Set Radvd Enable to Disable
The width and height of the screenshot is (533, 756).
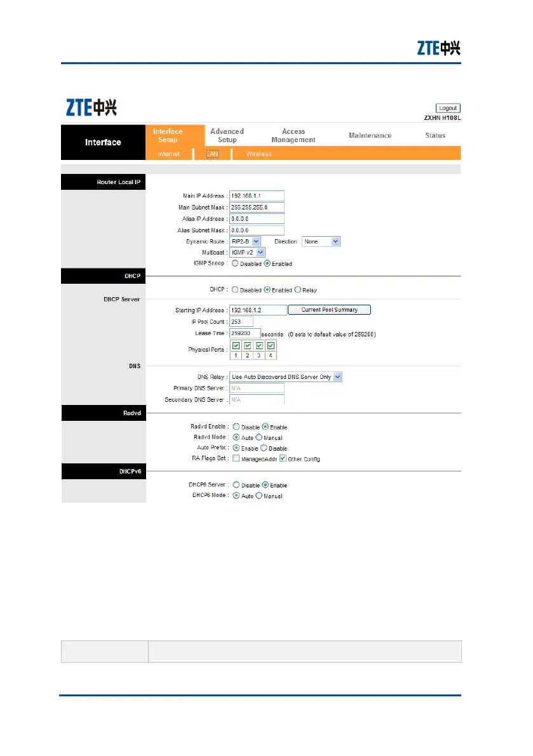236,427
